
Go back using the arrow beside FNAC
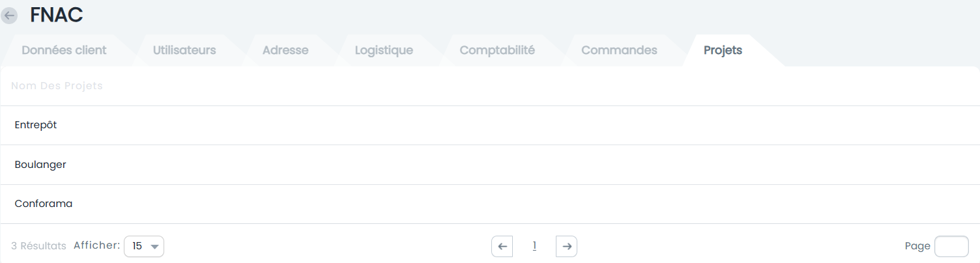point(9,16)
